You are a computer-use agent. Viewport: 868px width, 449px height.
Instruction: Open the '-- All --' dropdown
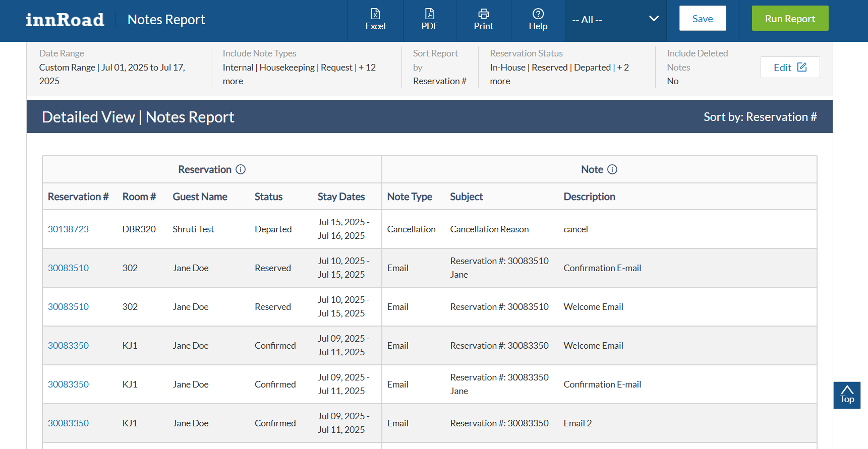click(615, 20)
